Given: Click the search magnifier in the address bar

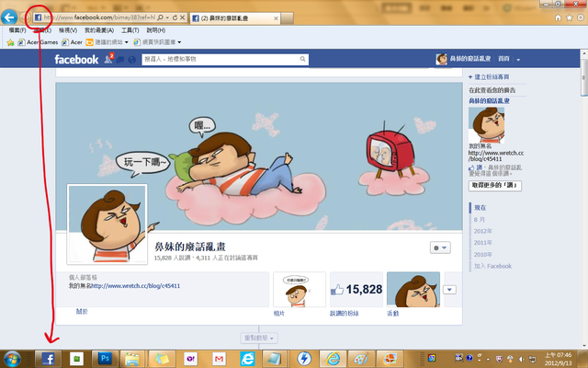Looking at the screenshot, I should [x=160, y=17].
